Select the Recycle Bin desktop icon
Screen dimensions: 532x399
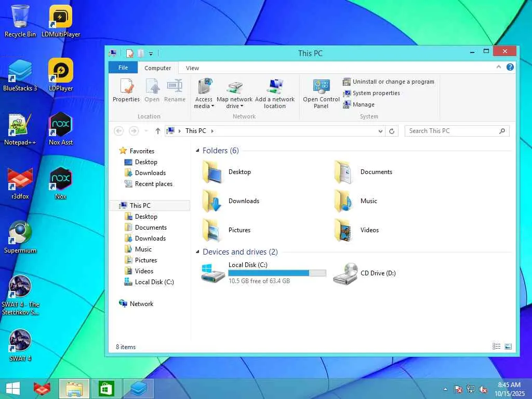point(20,21)
